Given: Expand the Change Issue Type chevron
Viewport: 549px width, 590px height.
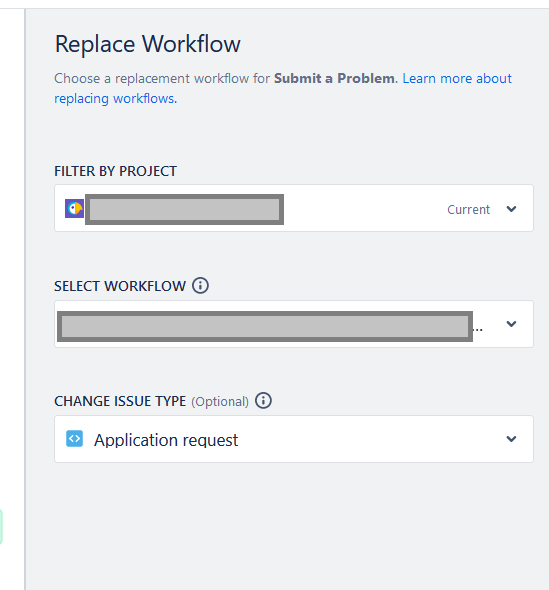Looking at the screenshot, I should pos(511,439).
